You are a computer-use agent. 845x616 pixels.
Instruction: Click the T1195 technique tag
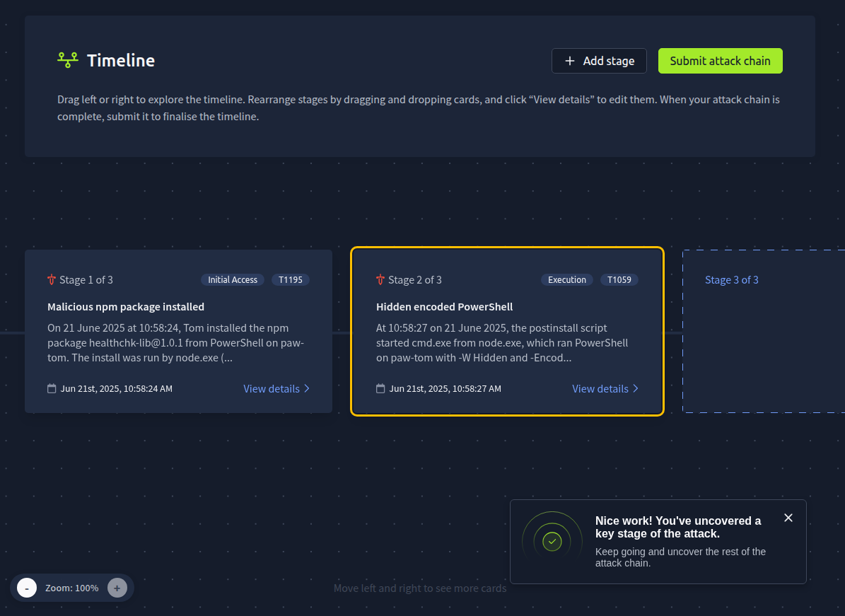pyautogui.click(x=291, y=279)
